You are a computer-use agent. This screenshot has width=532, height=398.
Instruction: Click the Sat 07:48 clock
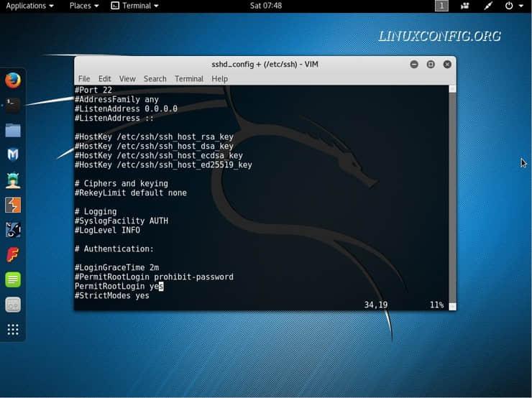(x=265, y=6)
